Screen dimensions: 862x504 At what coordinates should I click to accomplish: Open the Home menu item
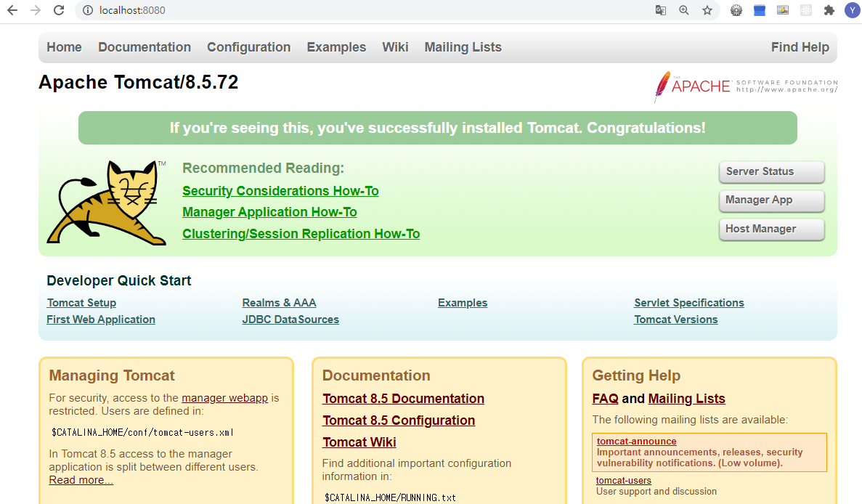pos(65,47)
